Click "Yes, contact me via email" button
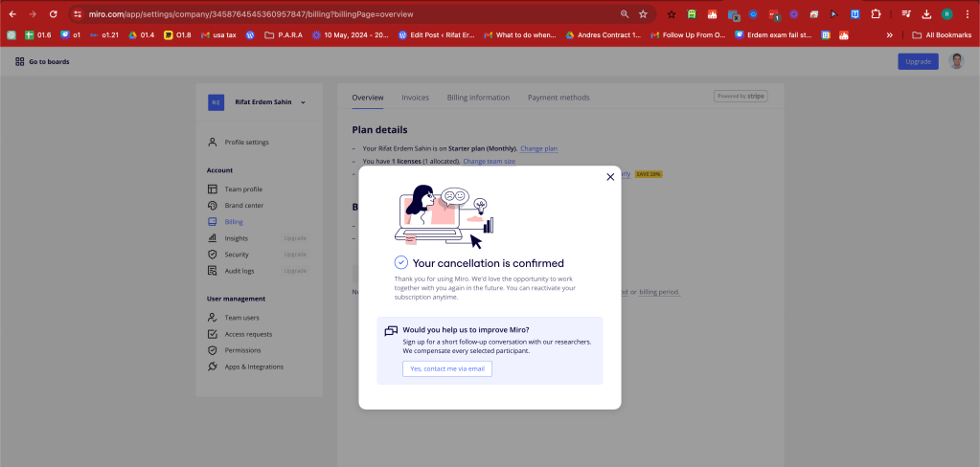Screen dimensions: 980x467 tap(447, 369)
